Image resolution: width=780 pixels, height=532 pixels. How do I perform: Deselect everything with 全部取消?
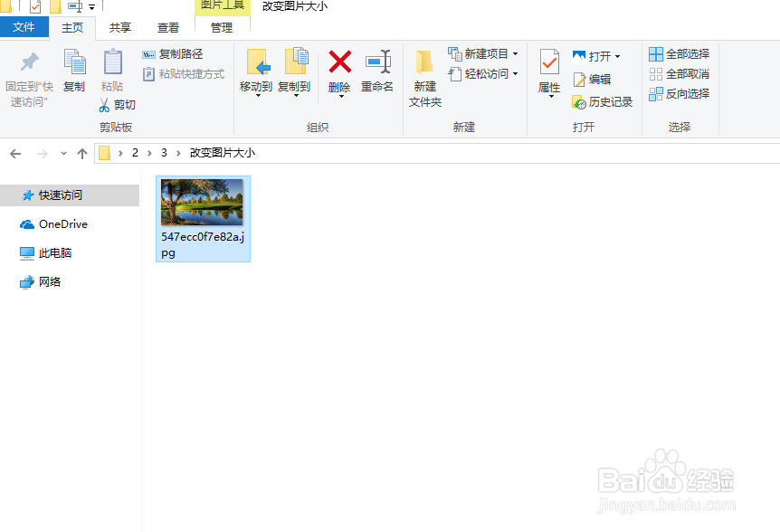679,74
